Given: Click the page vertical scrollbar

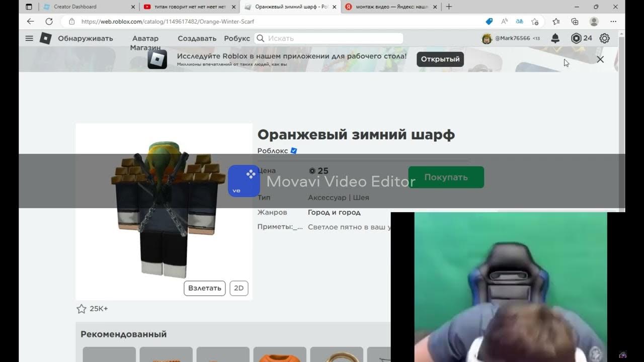Looking at the screenshot, I should coord(622,121).
